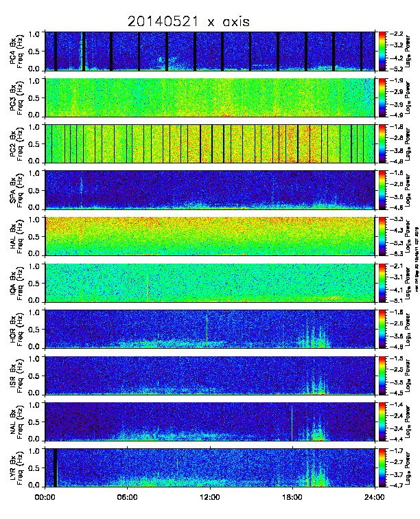
Task: Select the HOR Bx axis label
Action: (13, 330)
